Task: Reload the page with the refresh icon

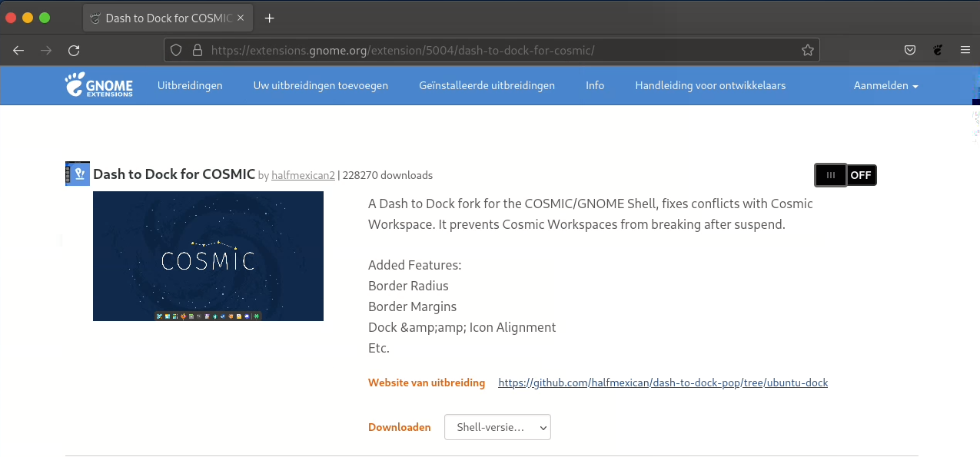Action: pos(74,50)
